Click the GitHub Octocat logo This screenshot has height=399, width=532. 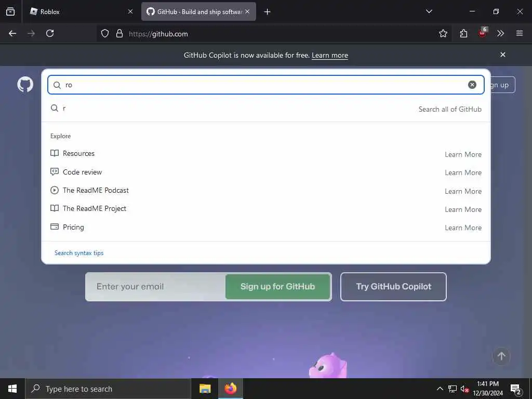pos(25,85)
